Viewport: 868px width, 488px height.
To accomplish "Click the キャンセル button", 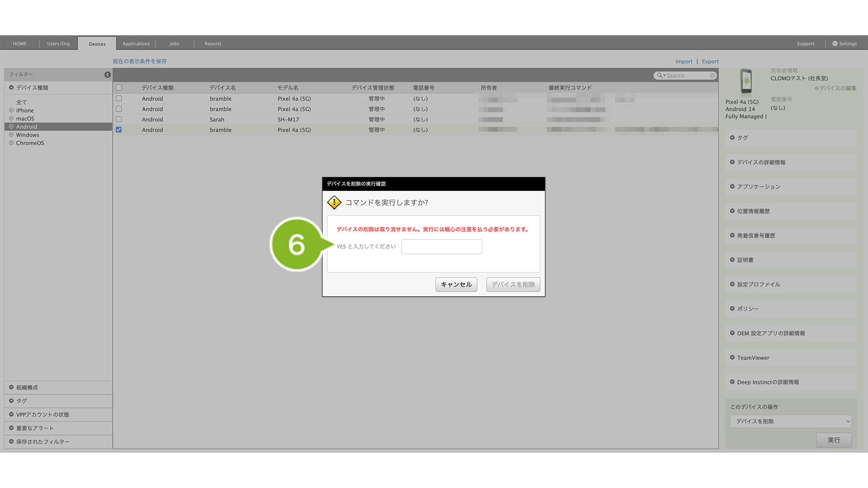I will pyautogui.click(x=456, y=285).
